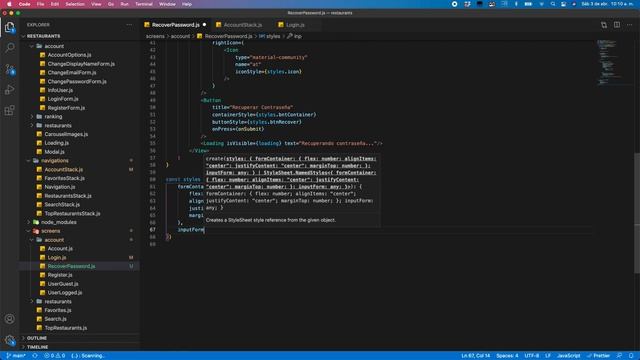This screenshot has height=360, width=640.
Task: Open the Search view in activity bar
Action: point(9,48)
